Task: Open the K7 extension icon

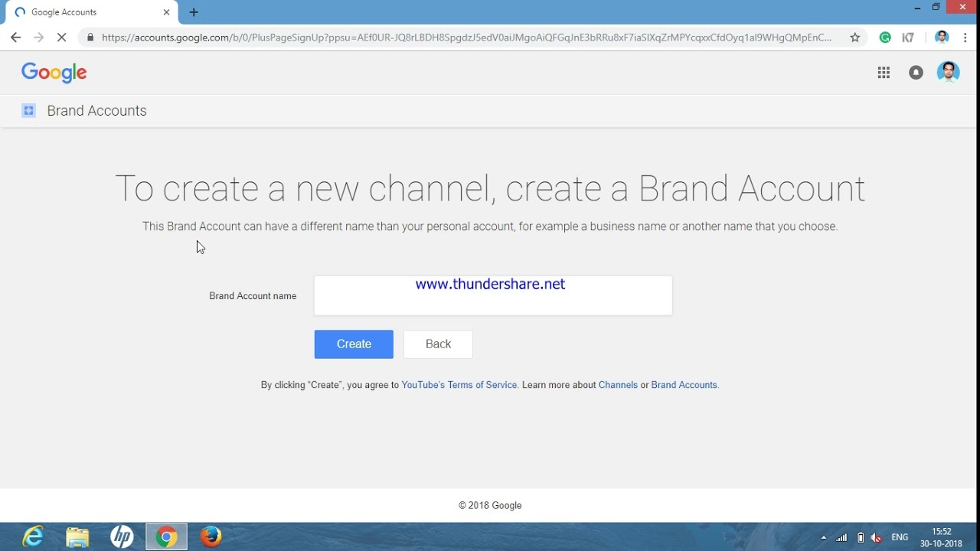Action: (x=908, y=37)
